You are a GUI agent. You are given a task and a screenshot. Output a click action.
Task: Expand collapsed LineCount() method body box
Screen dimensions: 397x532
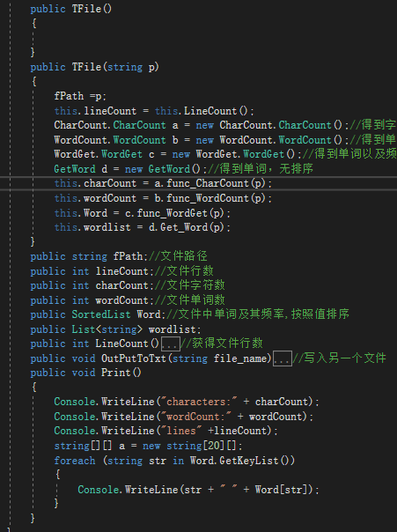pos(170,344)
